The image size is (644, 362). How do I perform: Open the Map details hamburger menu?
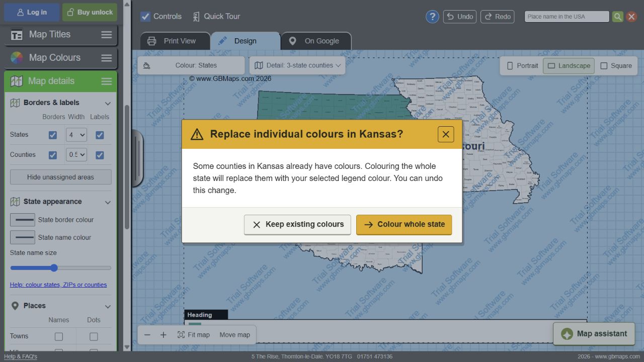tap(107, 81)
